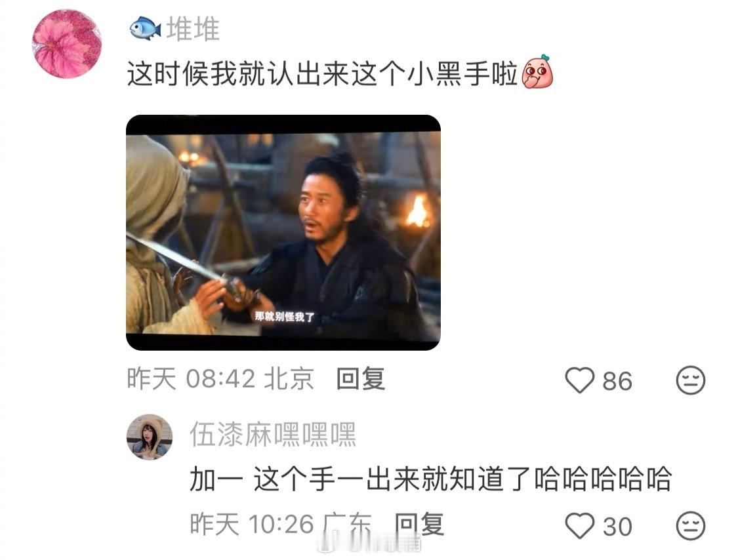Dislike 伍漆麻嘿嘿嘿's reply with the face icon
This screenshot has width=738, height=560.
click(691, 526)
